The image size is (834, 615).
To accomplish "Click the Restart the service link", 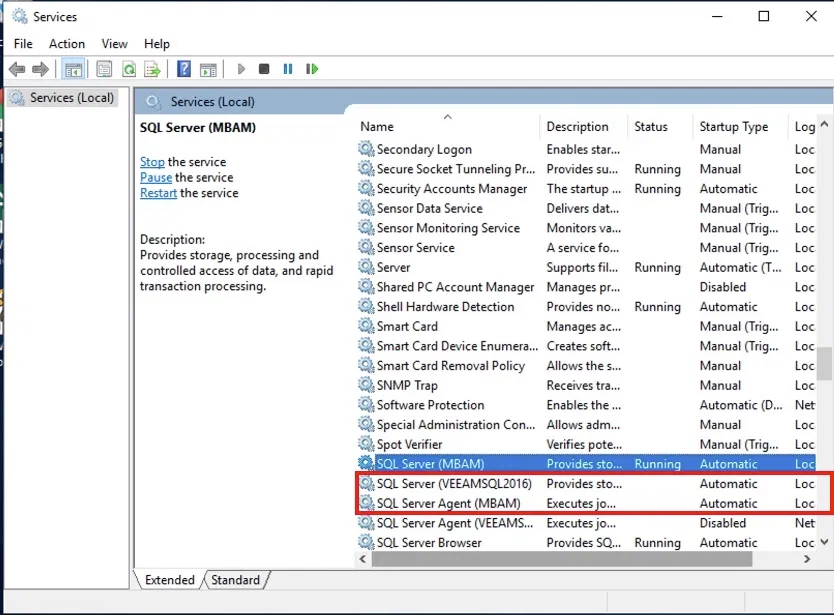I will [158, 193].
